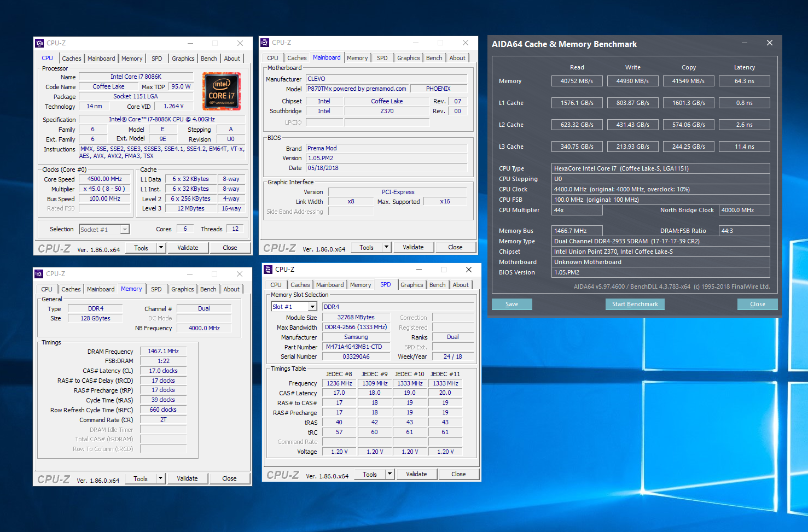
Task: Click CPU-Z app icon in SPD window title bar
Action: coord(268,270)
